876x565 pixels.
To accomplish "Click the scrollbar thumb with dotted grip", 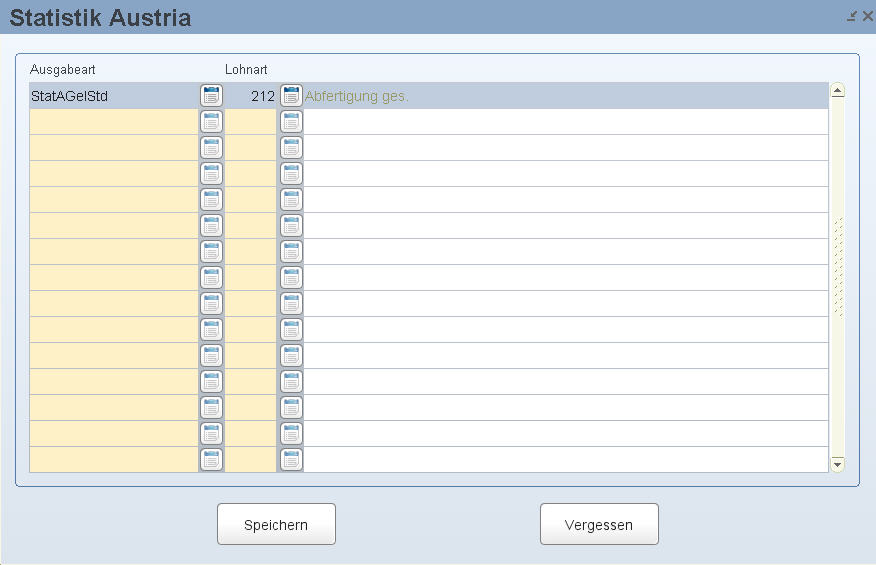I will (838, 268).
